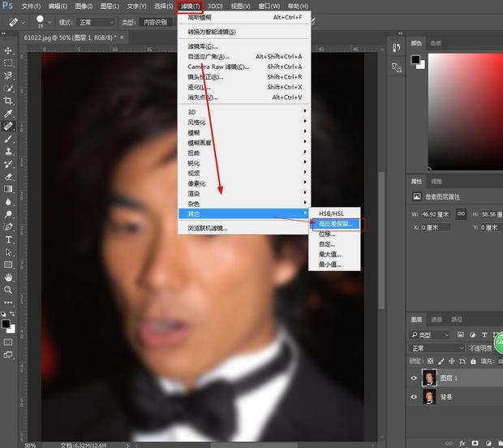503x448 pixels.
Task: Click the add layer mask icon
Action: [x=476, y=443]
